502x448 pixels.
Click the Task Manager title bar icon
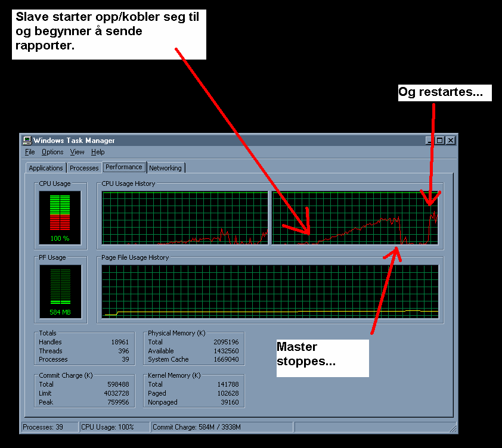tap(27, 141)
